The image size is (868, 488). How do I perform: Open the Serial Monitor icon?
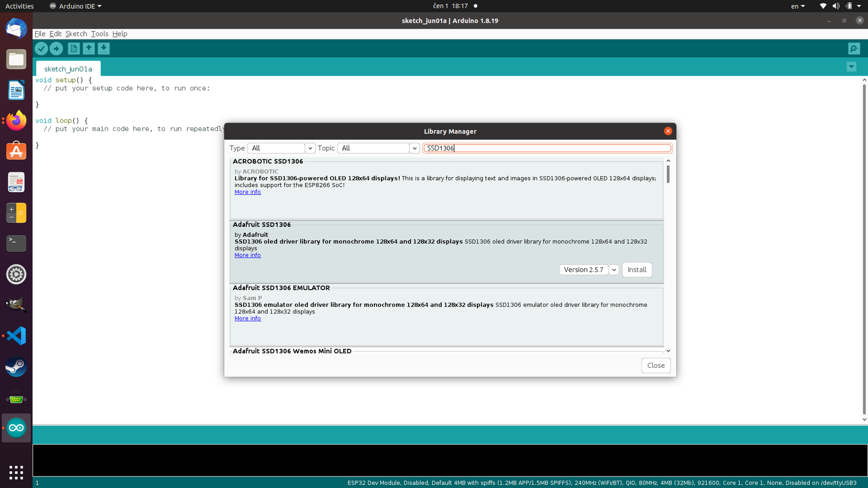(x=854, y=49)
